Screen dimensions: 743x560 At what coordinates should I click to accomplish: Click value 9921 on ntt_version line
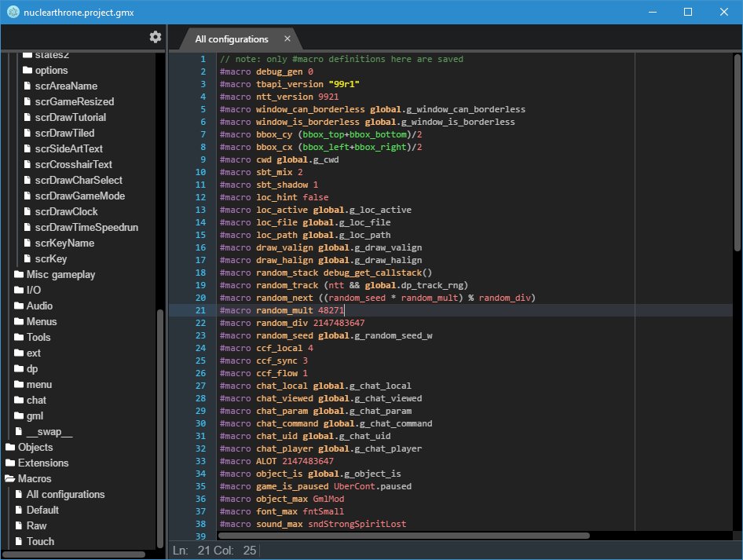tap(328, 97)
